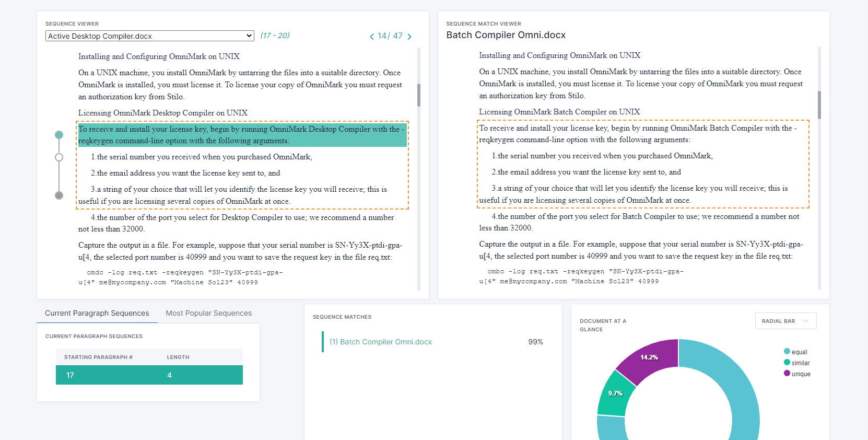Click the 'Batch Compiler Omni.docx' match viewer title
Screen dimensions: 868x440
(506, 35)
